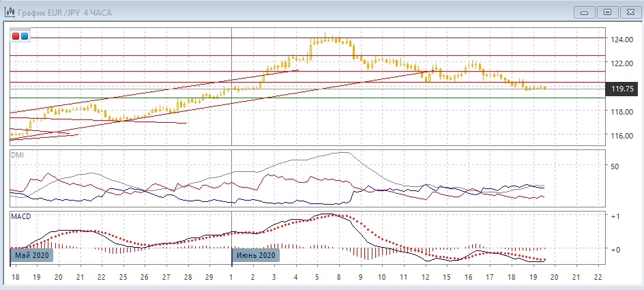Maximize the EUR/JPY chart window
Screen dimensions: 644x290
609,11
